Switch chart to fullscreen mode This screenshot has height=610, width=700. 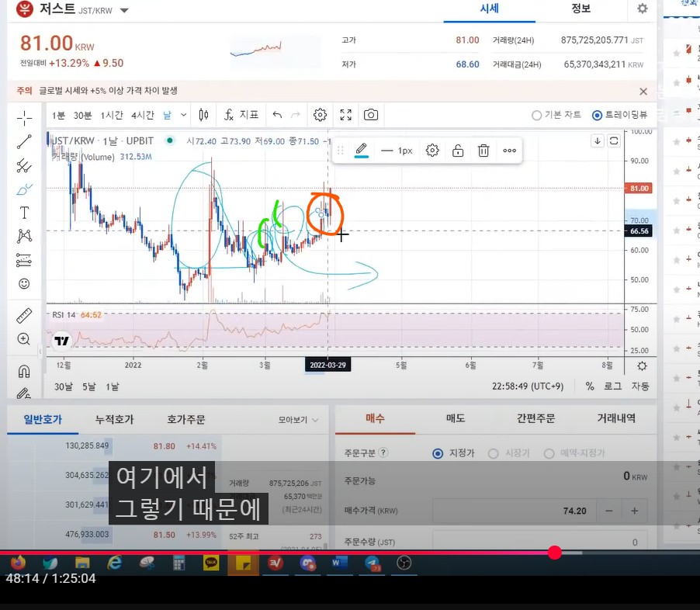tap(346, 115)
